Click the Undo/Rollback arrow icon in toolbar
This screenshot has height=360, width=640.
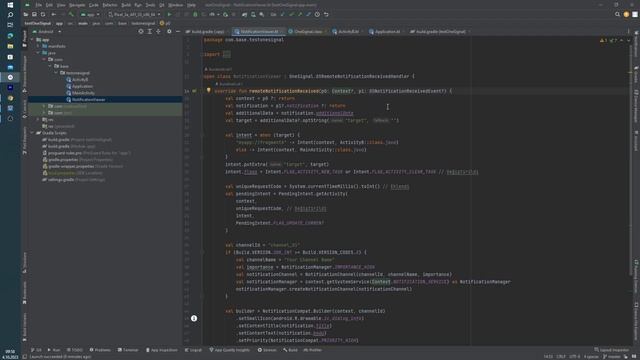[326, 14]
